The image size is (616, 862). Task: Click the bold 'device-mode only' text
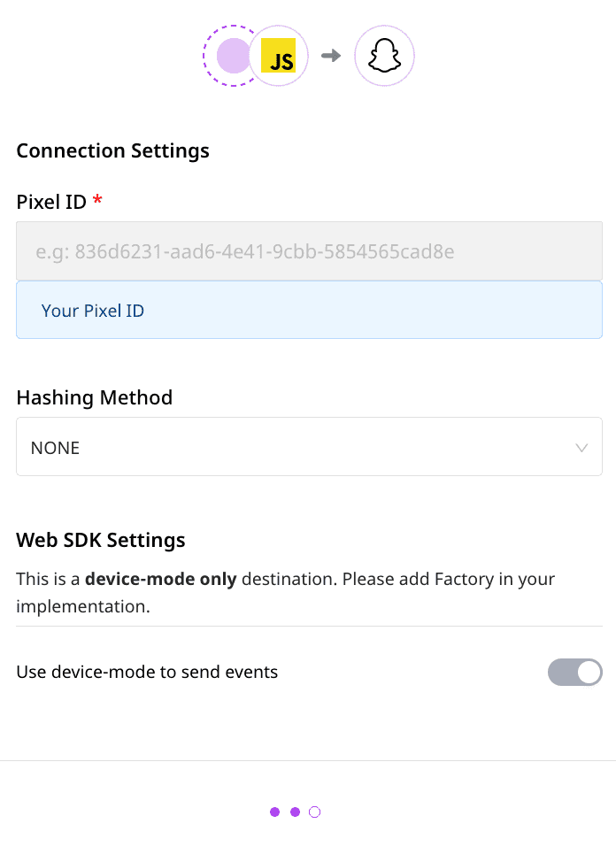160,580
